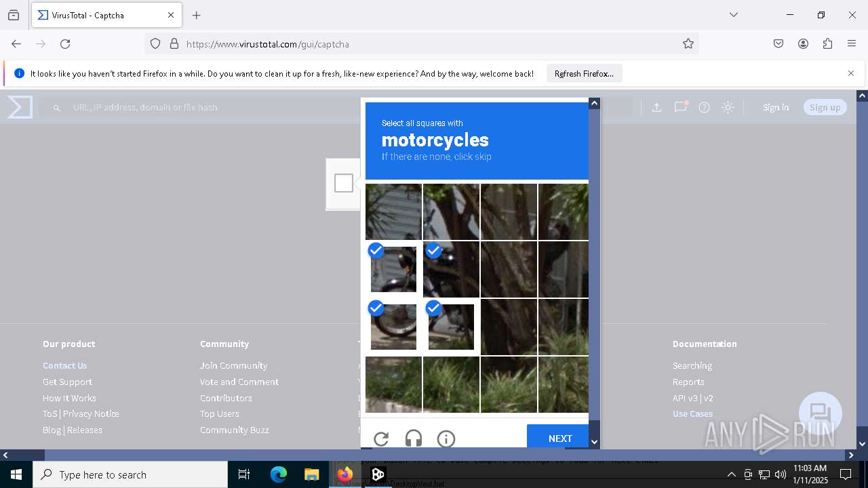Bookmark this page with star icon
The width and height of the screenshot is (868, 488).
688,44
